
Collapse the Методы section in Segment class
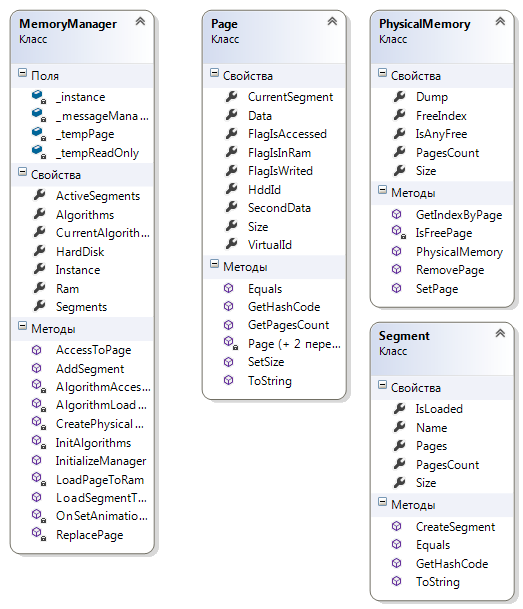pyautogui.click(x=382, y=501)
